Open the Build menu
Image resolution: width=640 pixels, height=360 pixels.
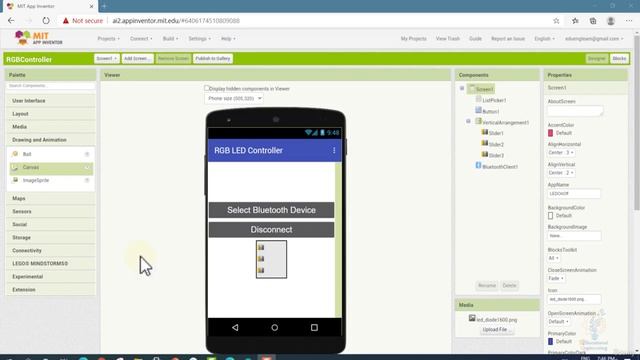coord(170,38)
